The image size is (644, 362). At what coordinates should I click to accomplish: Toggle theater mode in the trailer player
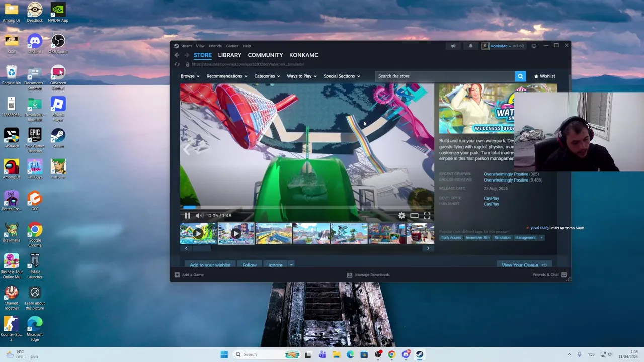[x=414, y=215]
